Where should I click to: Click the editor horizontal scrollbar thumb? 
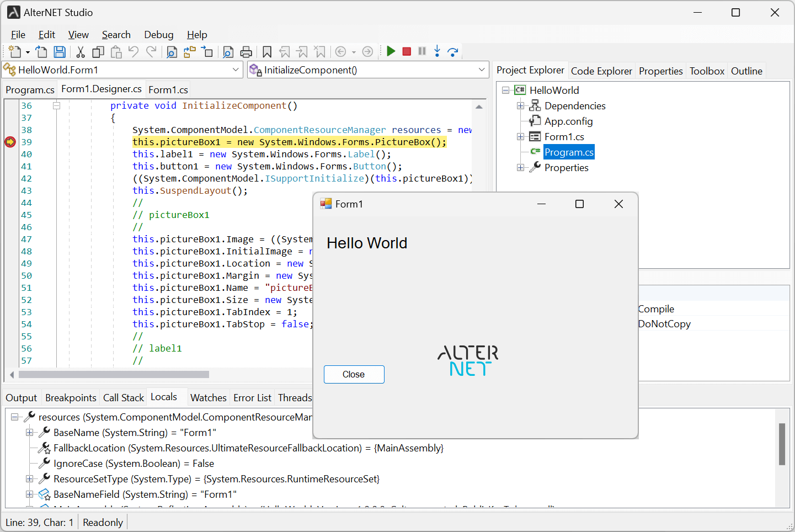pyautogui.click(x=114, y=374)
